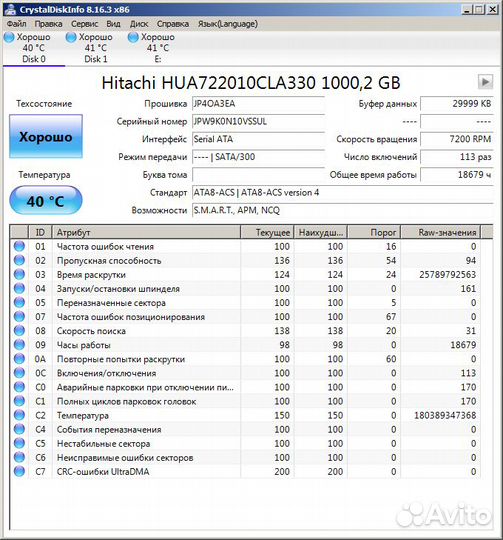Screen dimensions: 503x540
Task: Open the Сервис menu
Action: [84, 24]
